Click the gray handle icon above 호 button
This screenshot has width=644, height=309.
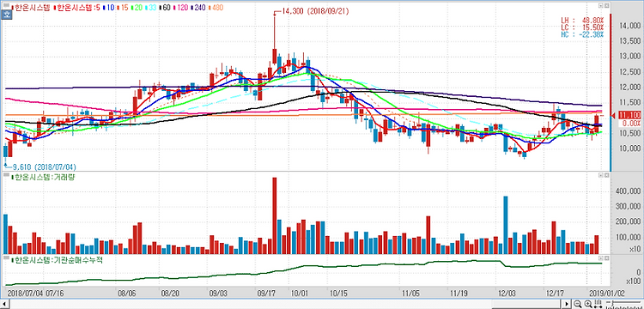point(6,5)
